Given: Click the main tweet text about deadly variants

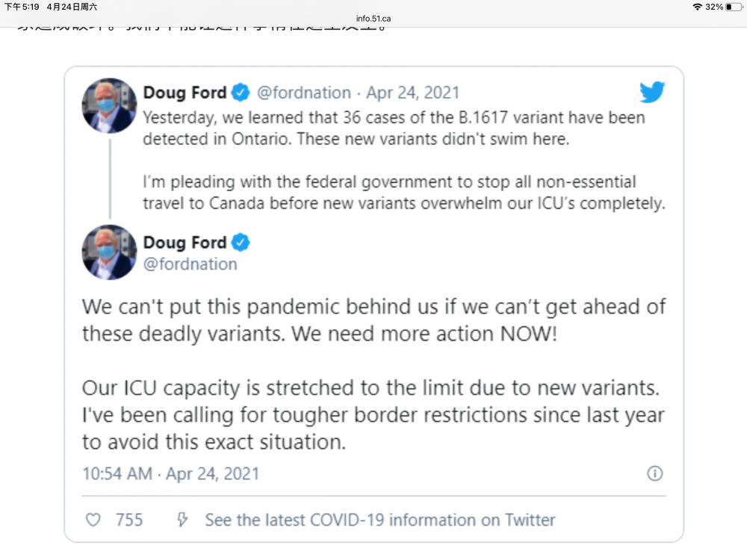Looking at the screenshot, I should (x=373, y=320).
